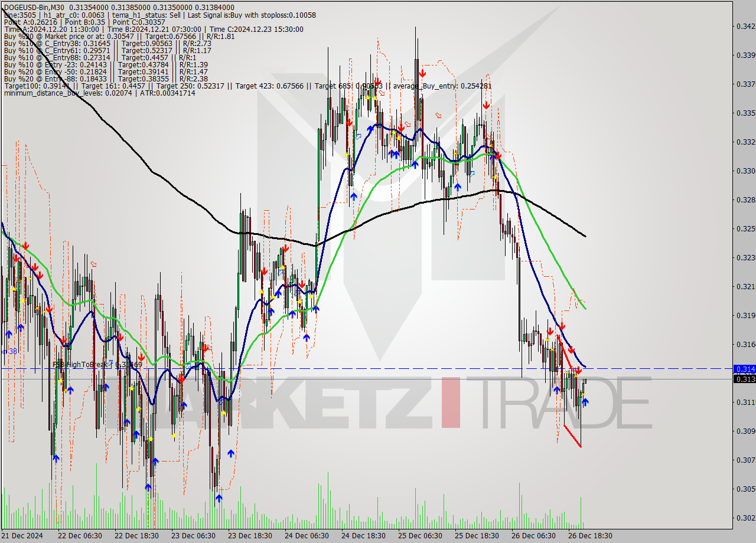
Task: Click the '25 Dec 18:30' time axis label
Action: 477,536
